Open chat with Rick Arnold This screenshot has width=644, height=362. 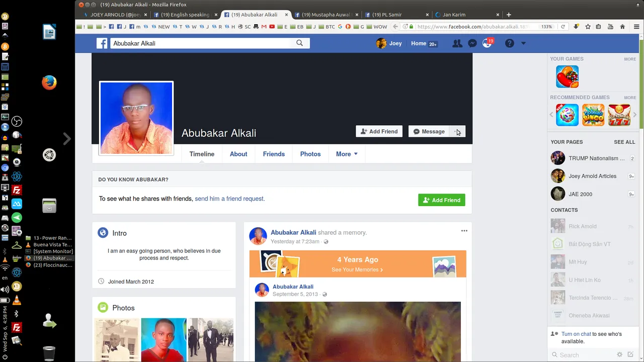[x=593, y=226]
